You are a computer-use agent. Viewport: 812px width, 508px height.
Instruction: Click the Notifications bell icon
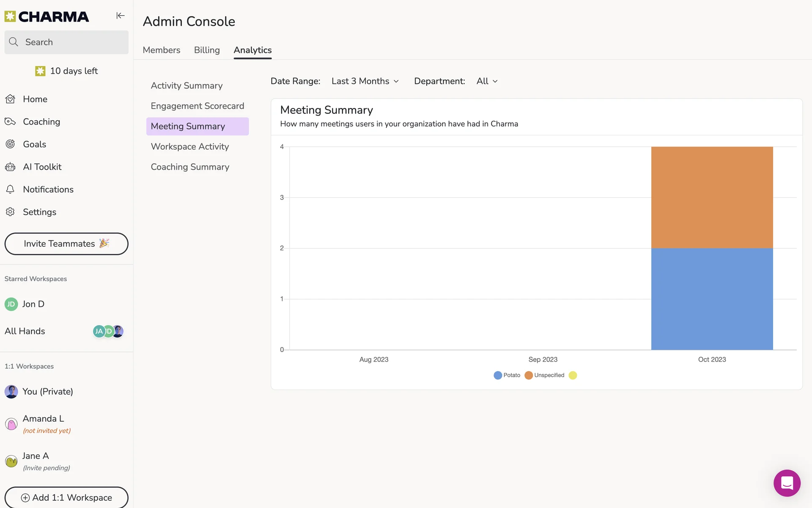(11, 189)
